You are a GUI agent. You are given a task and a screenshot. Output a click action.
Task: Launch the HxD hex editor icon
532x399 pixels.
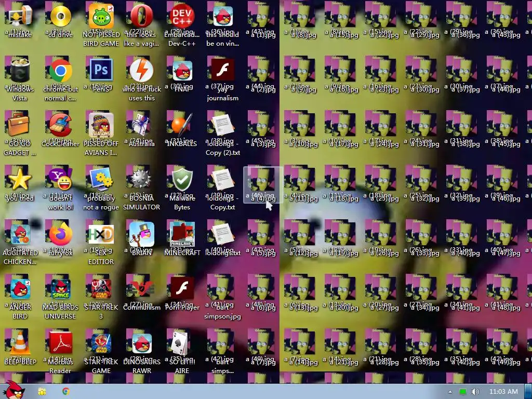pos(101,234)
